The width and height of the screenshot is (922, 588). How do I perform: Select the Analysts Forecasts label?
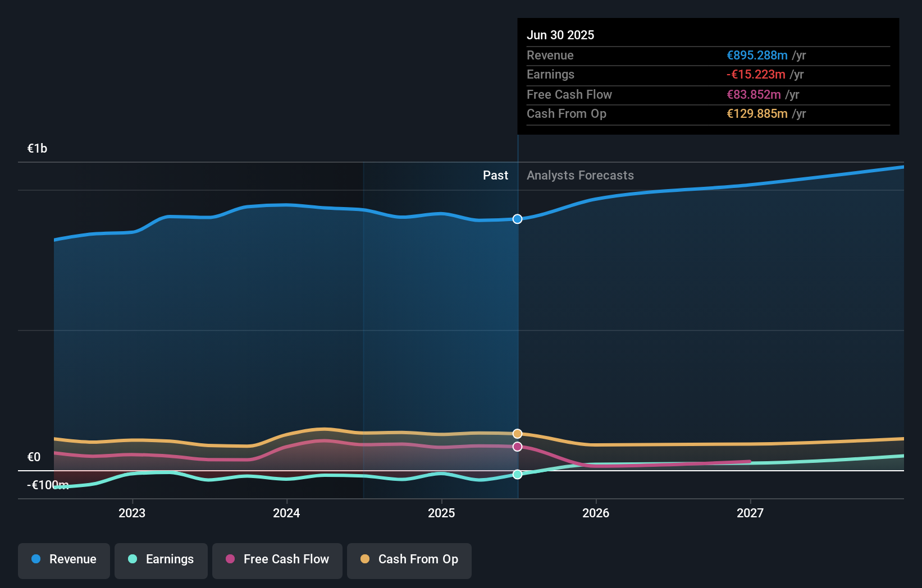click(580, 175)
